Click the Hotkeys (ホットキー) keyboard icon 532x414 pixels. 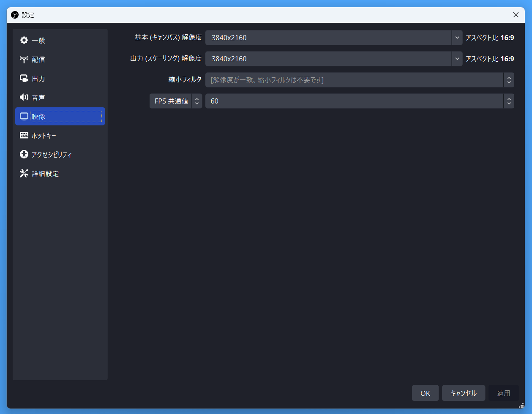point(24,136)
